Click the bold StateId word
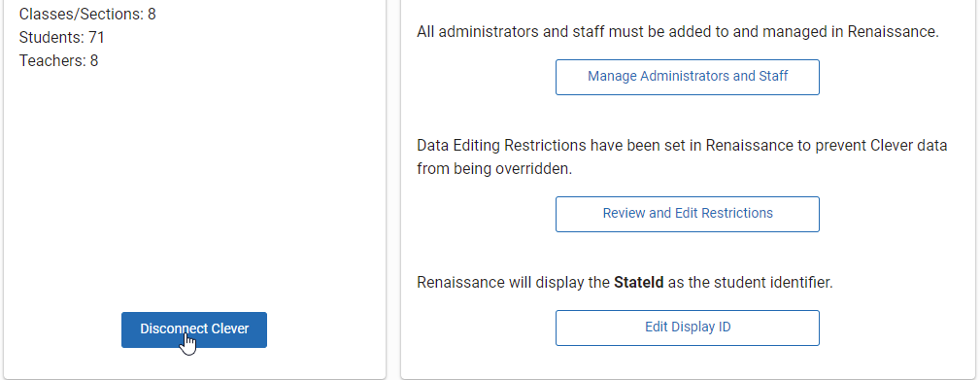This screenshot has height=380, width=980. (x=639, y=283)
